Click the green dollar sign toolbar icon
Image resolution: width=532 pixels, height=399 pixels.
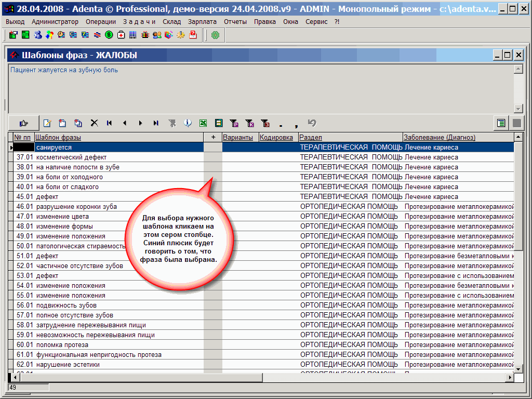(109, 35)
